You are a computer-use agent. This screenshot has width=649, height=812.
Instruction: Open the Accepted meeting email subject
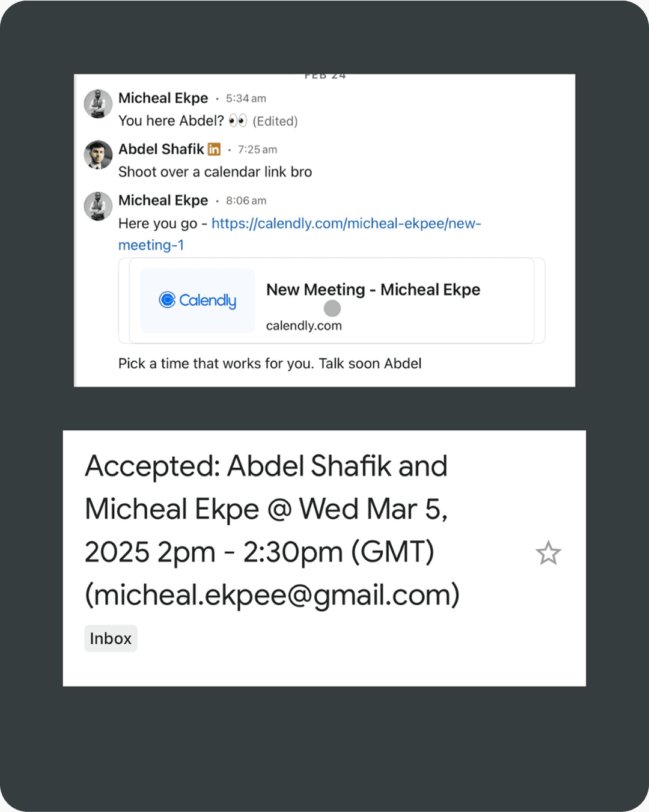click(x=272, y=530)
